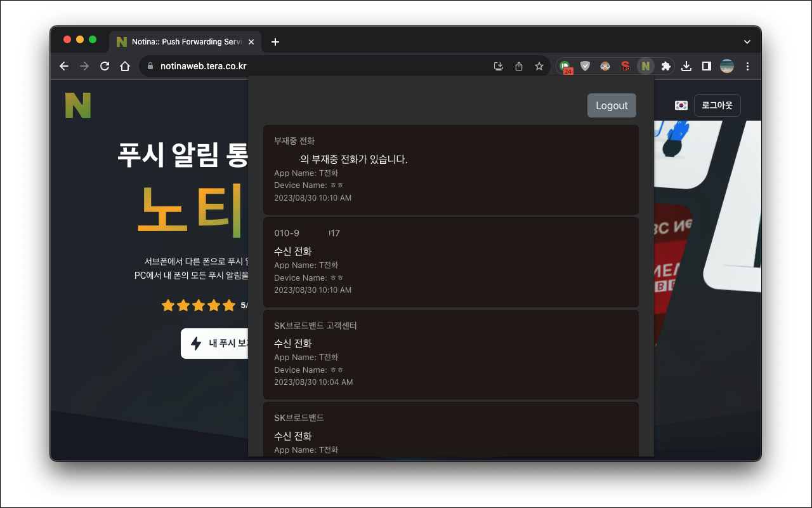This screenshot has height=508, width=812.
Task: Click the 로그아웃 button on page
Action: (x=717, y=105)
